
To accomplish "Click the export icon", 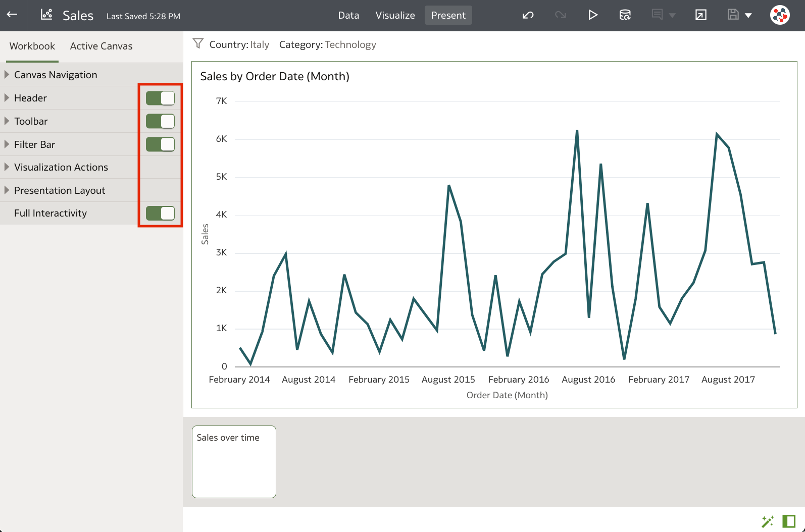I will [x=700, y=15].
